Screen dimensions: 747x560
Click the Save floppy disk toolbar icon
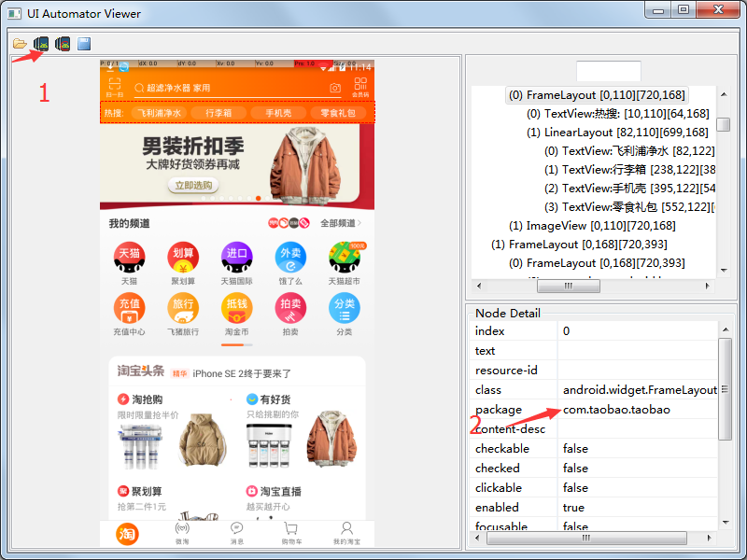click(84, 44)
